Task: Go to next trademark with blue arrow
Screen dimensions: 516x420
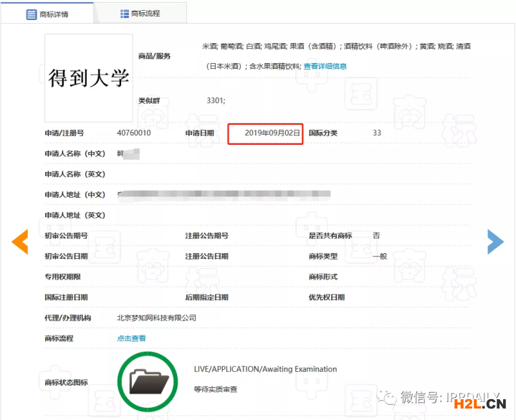Action: click(x=495, y=242)
